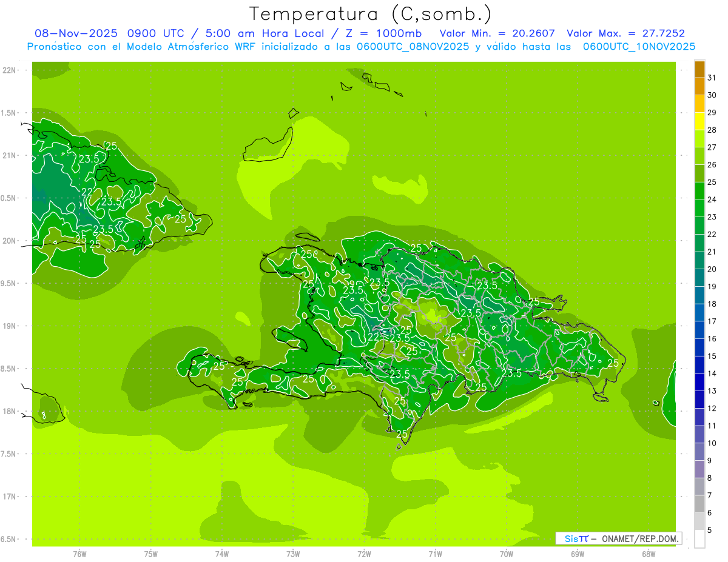The height and width of the screenshot is (562, 728).
Task: Click the 17N latitude axis label
Action: 9,497
